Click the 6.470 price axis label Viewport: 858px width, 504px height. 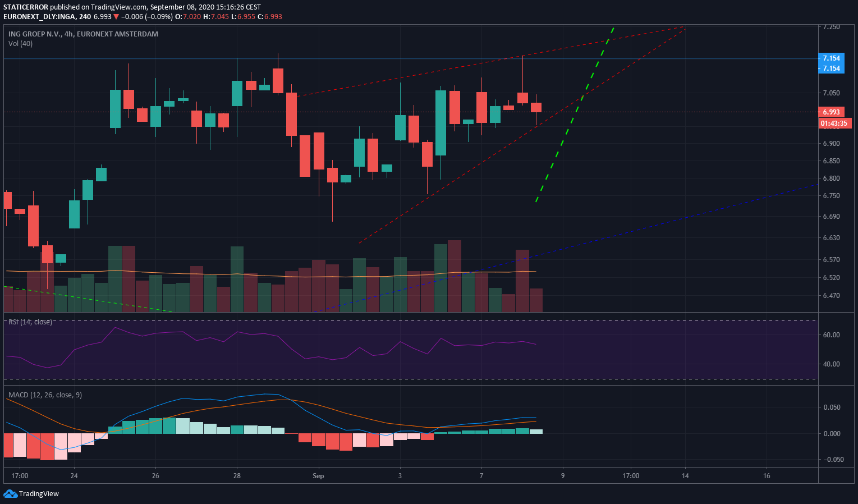click(x=831, y=296)
